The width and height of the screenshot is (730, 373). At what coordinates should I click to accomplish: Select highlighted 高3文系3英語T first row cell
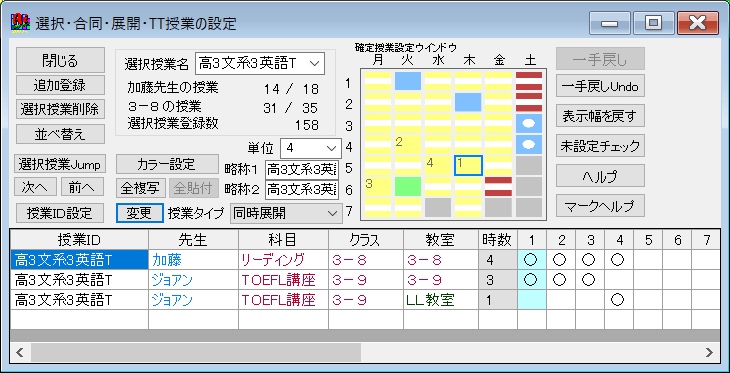[79, 260]
